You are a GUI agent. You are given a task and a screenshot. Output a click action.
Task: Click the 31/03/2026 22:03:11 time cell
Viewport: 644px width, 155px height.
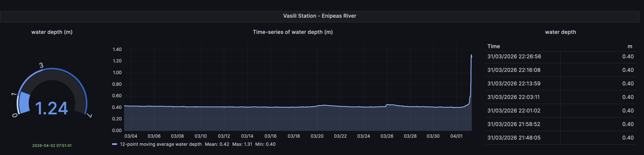513,97
